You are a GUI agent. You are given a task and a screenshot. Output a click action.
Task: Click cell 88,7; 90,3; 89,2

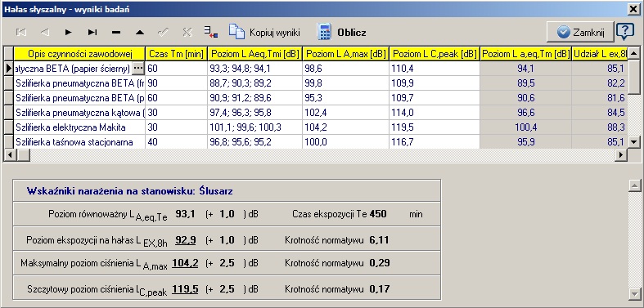point(254,83)
